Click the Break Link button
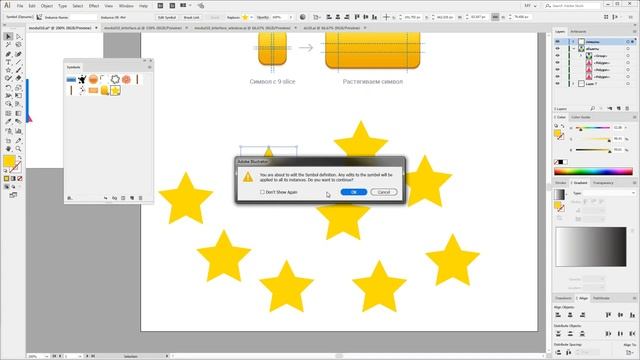640x360 pixels. pyautogui.click(x=191, y=18)
